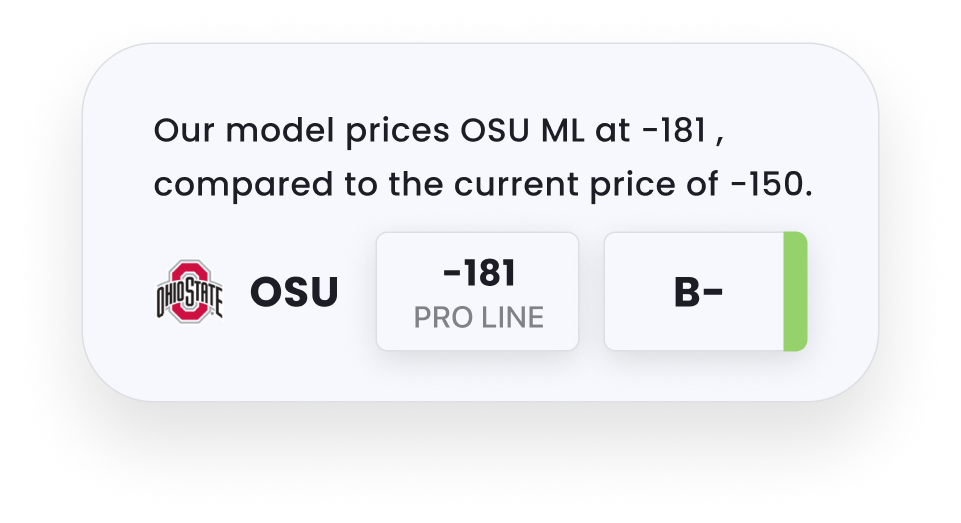Click "OSU ML" in the description
Screen dimensions: 961x523
tap(527, 132)
